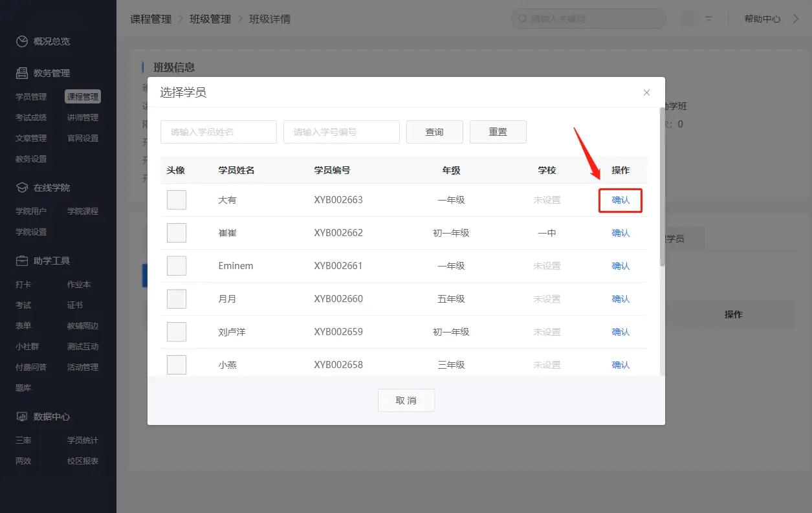Expand the arrow beside 帮助中心
The width and height of the screenshot is (812, 513).
click(796, 19)
